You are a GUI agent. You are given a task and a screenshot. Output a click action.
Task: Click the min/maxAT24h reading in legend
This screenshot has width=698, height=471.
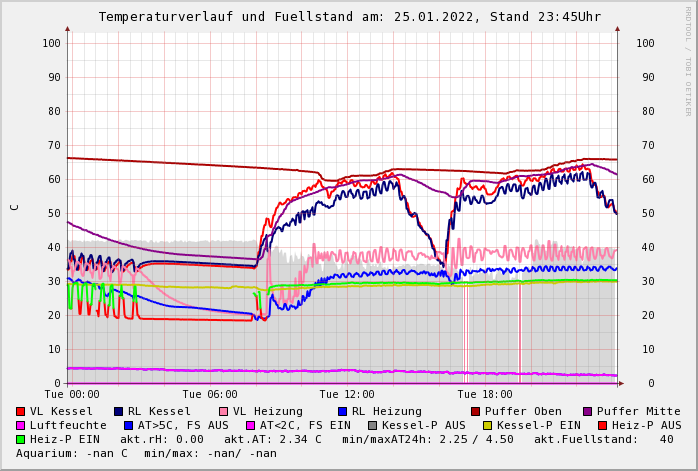431,439
